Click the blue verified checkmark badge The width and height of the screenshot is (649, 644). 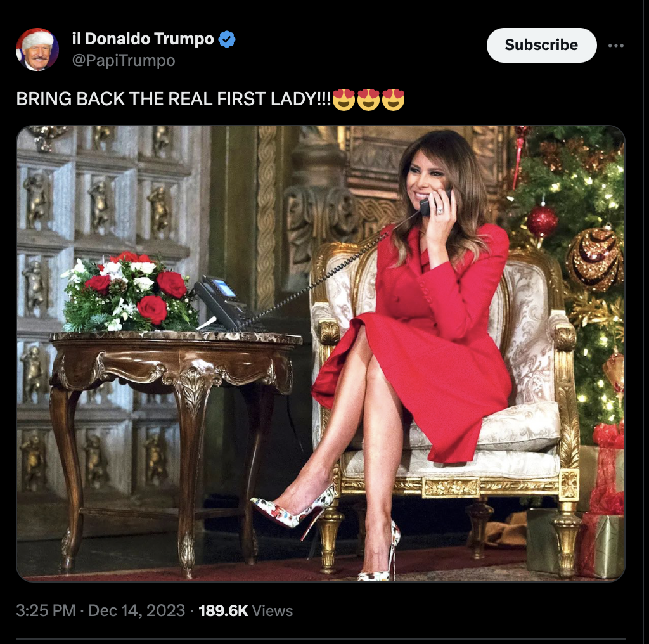click(227, 39)
